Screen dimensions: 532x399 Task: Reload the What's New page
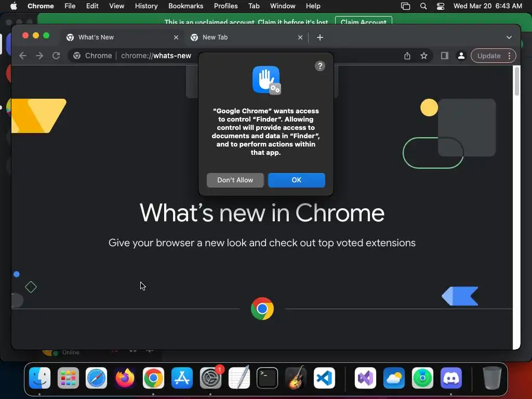[x=56, y=56]
